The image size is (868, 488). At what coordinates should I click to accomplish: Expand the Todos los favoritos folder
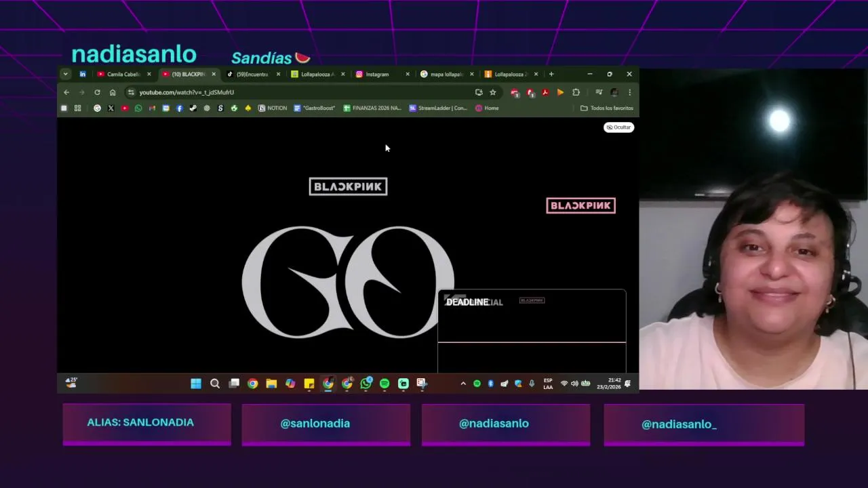coord(607,108)
